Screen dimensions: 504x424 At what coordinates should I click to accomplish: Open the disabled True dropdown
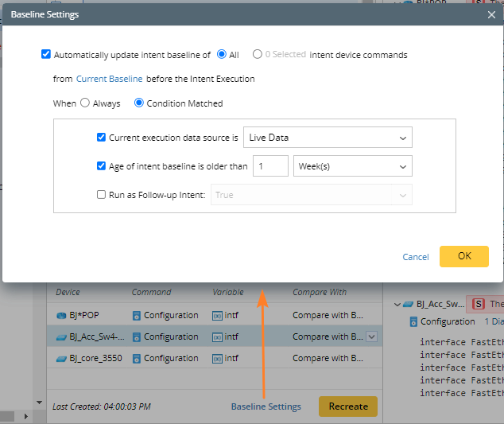[311, 195]
